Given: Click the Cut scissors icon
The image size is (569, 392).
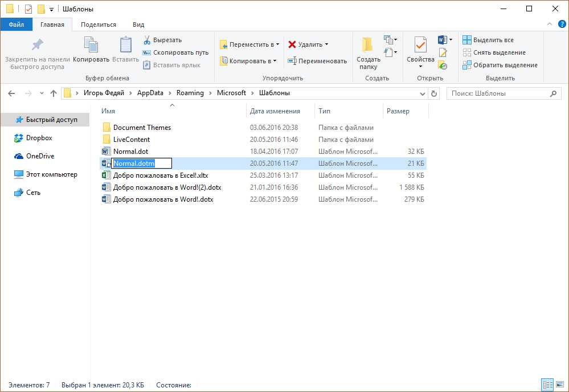Looking at the screenshot, I should (x=147, y=40).
